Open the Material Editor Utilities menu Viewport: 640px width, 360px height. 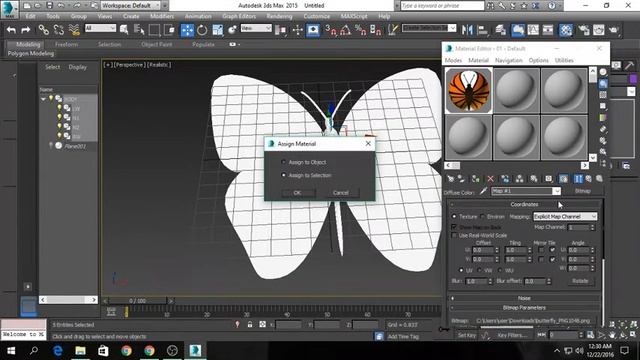tap(564, 60)
